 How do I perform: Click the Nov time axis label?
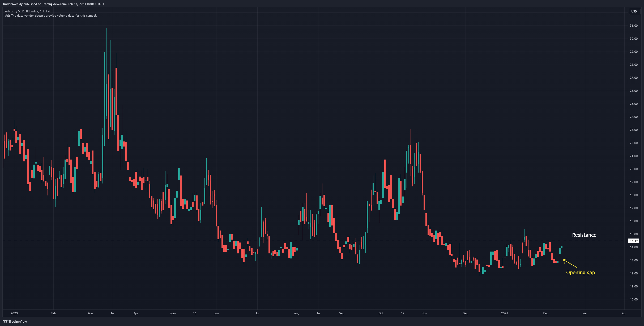click(x=424, y=313)
